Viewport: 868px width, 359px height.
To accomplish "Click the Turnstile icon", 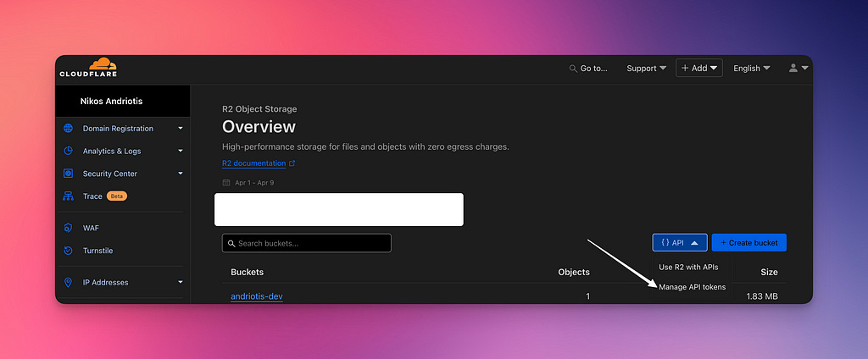I will tap(68, 251).
